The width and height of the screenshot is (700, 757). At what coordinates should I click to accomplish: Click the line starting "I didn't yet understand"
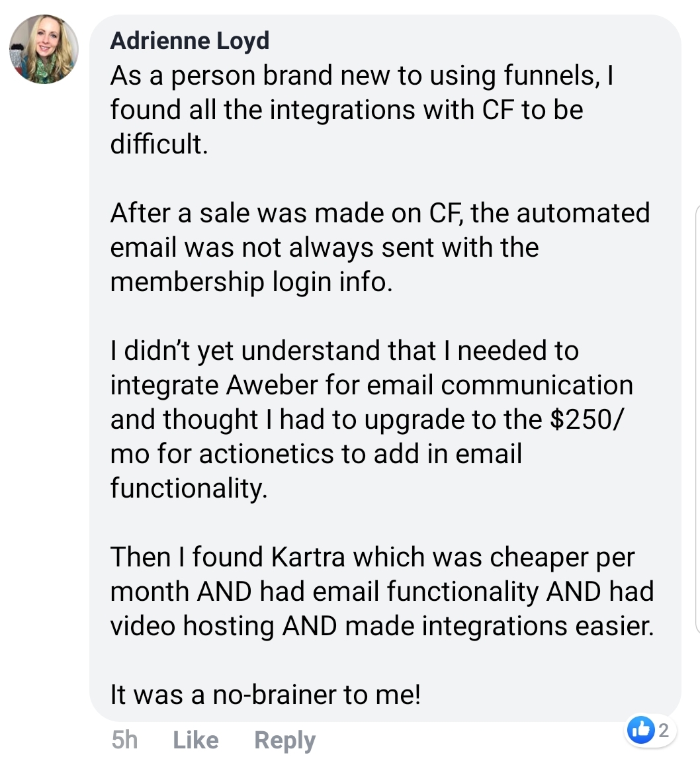click(x=344, y=351)
